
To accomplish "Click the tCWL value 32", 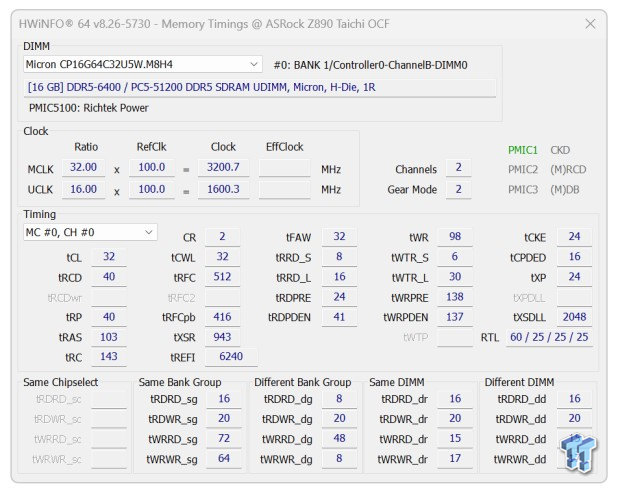I will pos(222,257).
